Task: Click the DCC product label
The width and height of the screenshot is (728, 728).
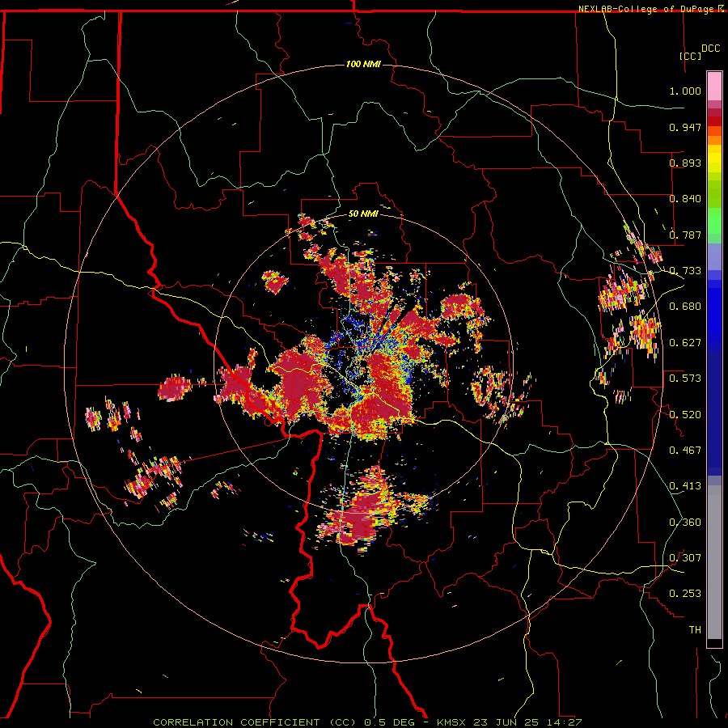Action: (710, 49)
